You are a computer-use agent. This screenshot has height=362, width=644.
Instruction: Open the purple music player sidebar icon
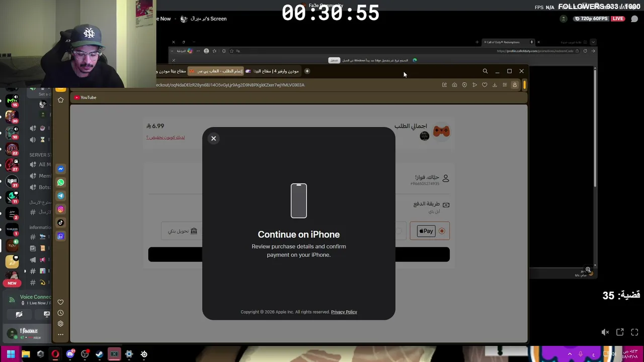[x=60, y=236]
